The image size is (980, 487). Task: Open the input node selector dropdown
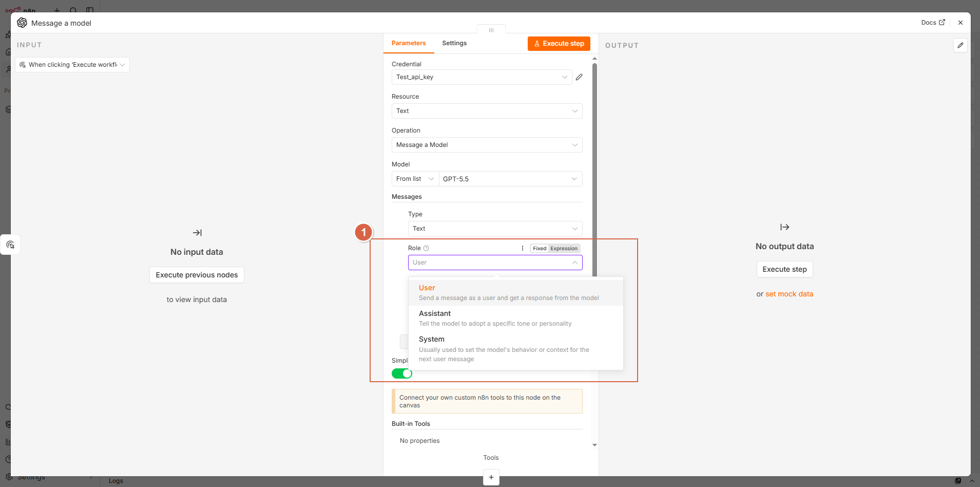pyautogui.click(x=72, y=65)
